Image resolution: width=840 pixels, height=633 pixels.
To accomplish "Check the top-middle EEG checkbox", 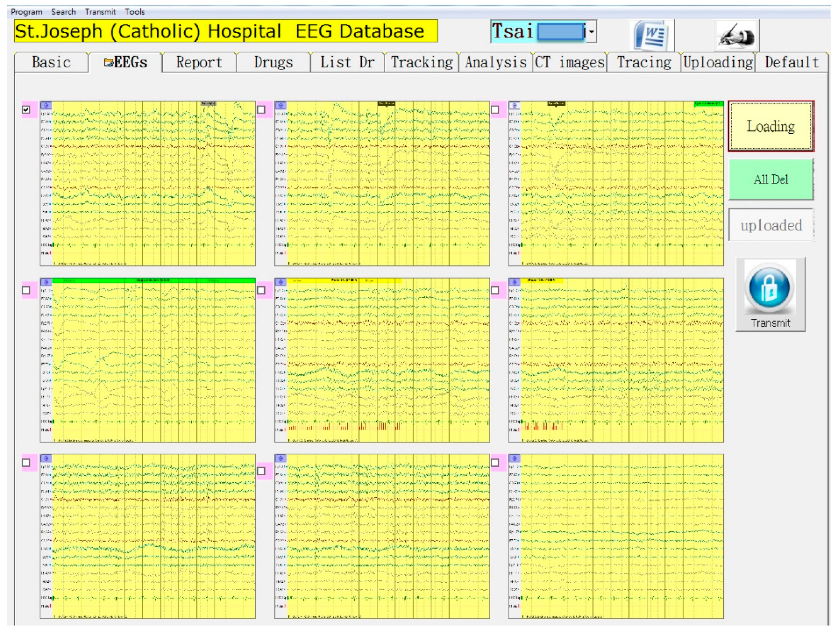I will click(261, 110).
